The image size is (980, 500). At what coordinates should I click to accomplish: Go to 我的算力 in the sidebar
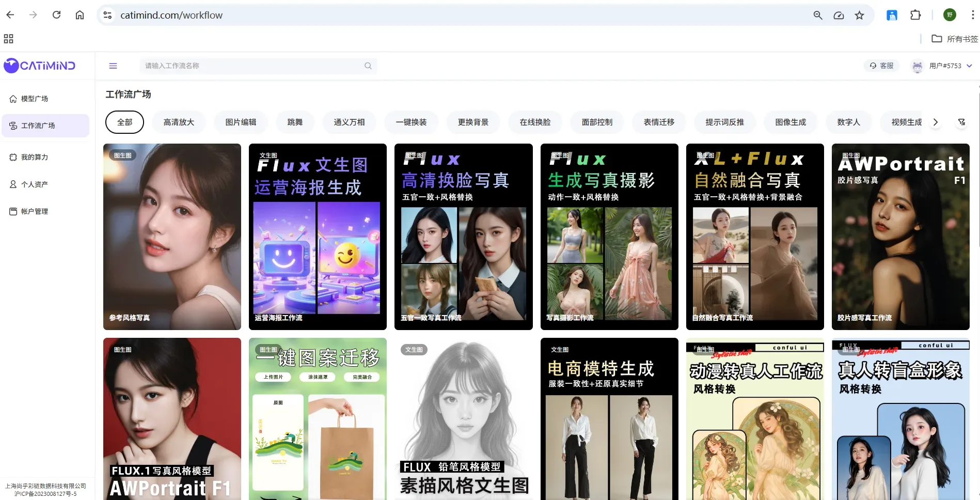pyautogui.click(x=35, y=157)
